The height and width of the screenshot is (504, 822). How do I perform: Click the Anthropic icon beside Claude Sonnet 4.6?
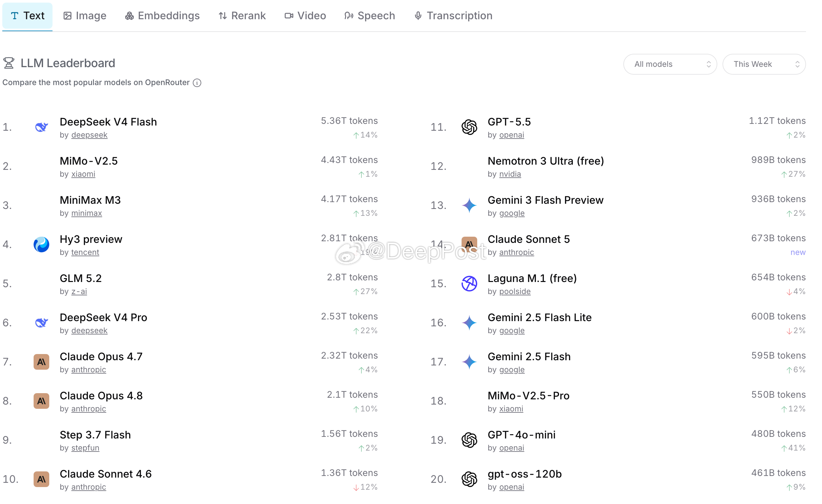41,479
